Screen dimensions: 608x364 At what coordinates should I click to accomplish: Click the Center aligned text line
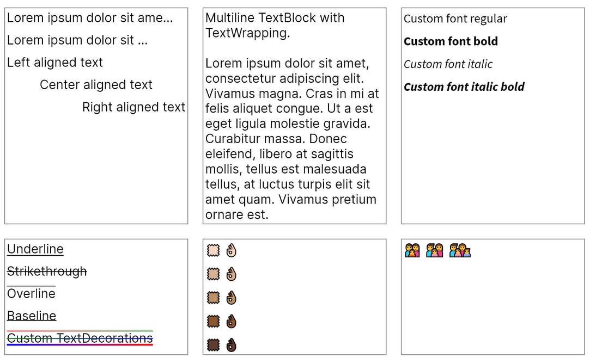point(96,85)
